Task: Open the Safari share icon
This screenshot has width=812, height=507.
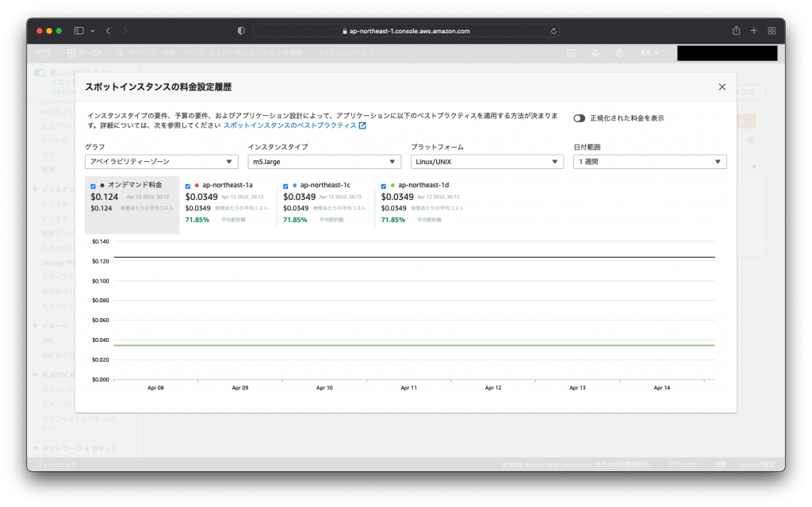Action: [737, 31]
